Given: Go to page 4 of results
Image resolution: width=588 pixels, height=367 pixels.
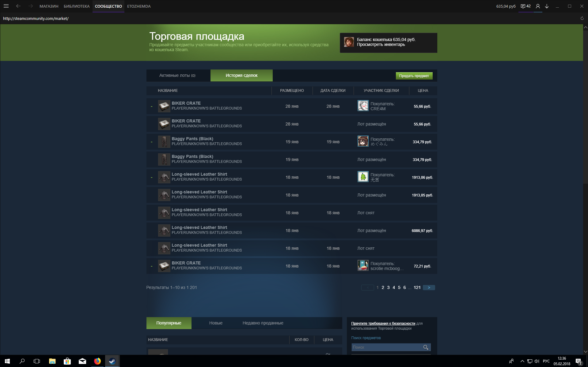Looking at the screenshot, I should [394, 287].
